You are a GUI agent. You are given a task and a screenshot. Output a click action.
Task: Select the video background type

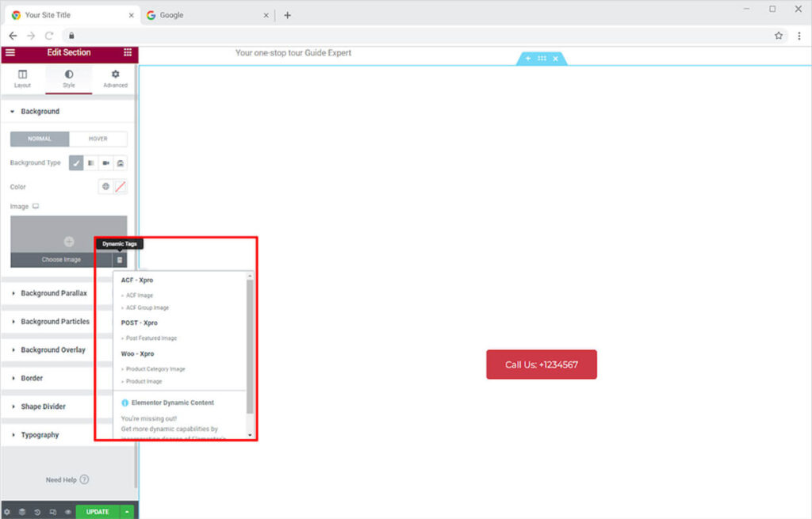105,163
